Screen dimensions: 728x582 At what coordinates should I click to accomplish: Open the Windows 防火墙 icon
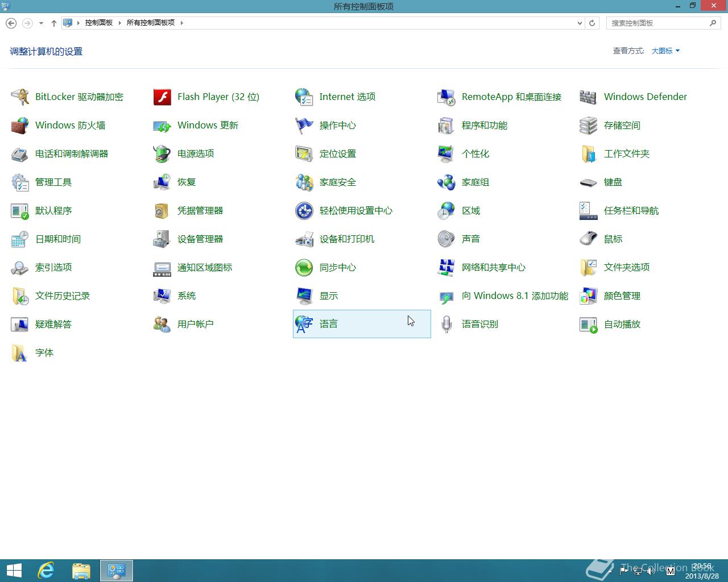[x=20, y=125]
